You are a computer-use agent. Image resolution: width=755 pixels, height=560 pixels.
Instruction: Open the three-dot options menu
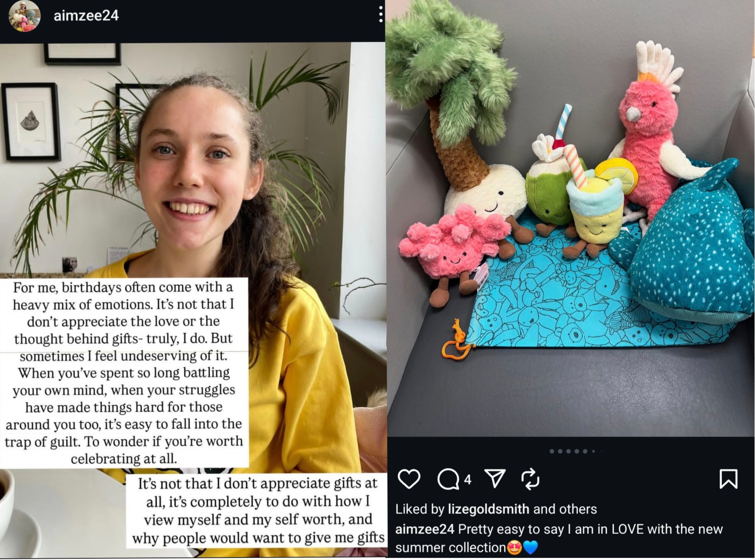pyautogui.click(x=381, y=14)
